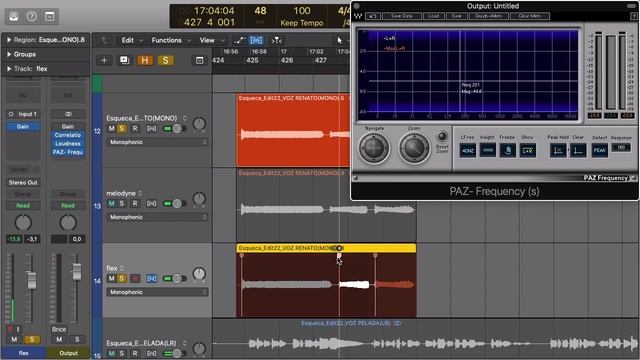Toggle global Solo S button in track header

tap(165, 60)
